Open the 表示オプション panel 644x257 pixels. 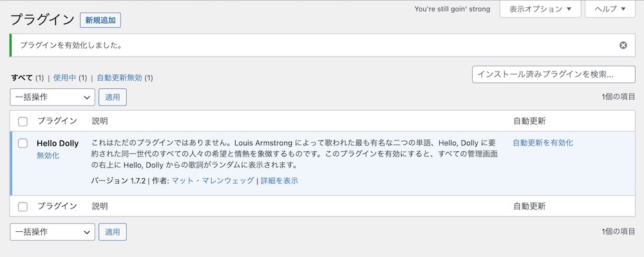[x=540, y=9]
